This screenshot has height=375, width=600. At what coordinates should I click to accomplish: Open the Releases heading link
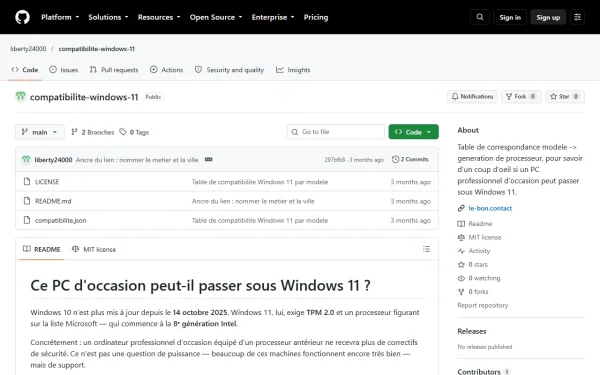[472, 331]
